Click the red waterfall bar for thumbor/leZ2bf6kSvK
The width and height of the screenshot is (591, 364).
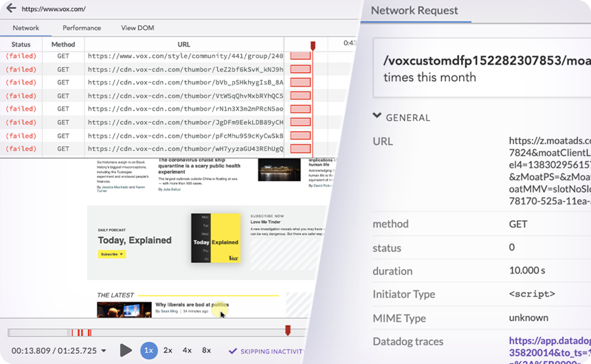coord(300,69)
